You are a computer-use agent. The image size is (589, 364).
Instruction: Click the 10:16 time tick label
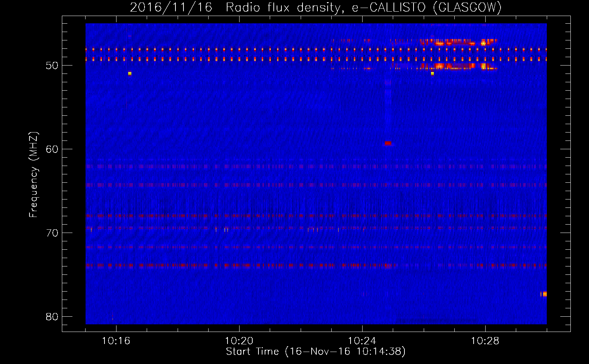tap(116, 341)
